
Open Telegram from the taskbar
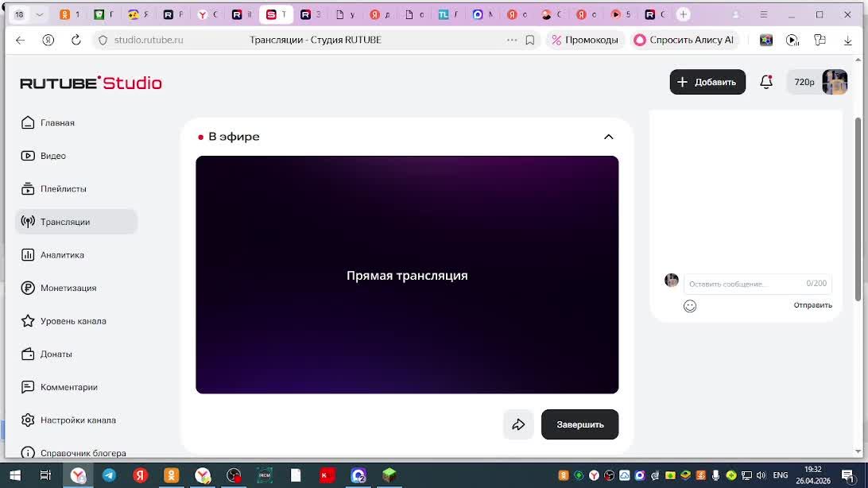point(109,475)
